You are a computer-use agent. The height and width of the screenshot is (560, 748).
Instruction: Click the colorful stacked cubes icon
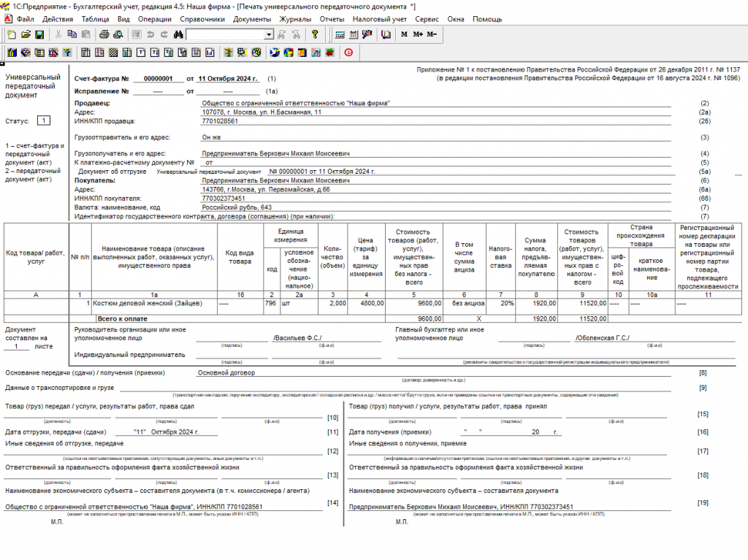26,53
